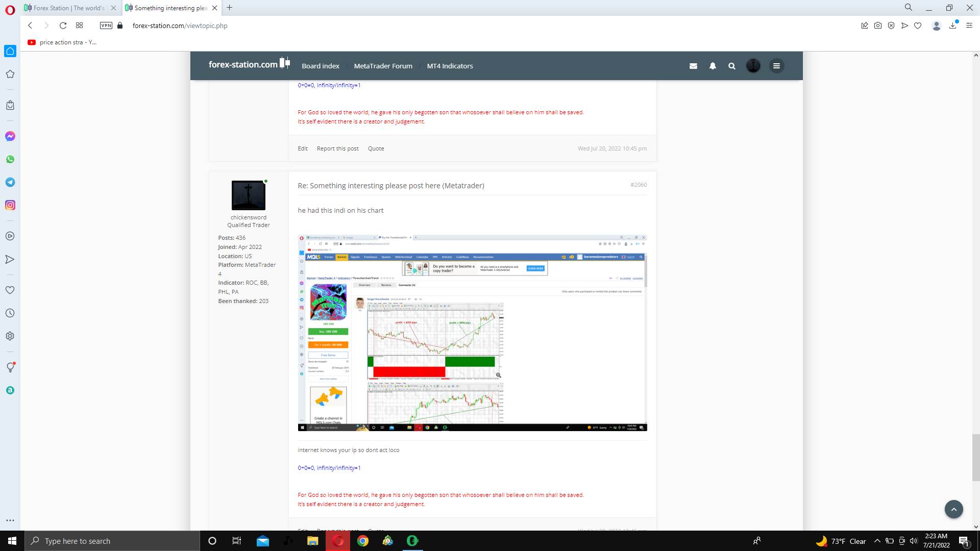Open WhatsApp in the Opera sidebar
The height and width of the screenshot is (551, 980).
[x=10, y=159]
